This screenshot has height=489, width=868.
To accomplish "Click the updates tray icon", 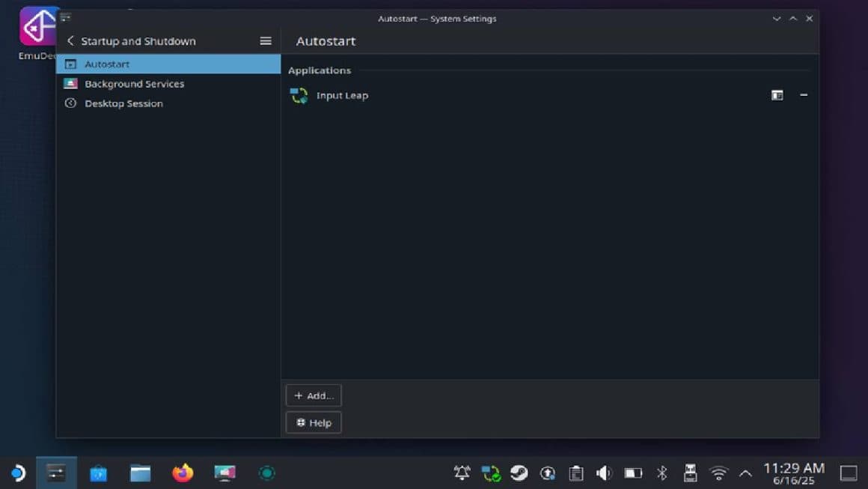I will tap(548, 473).
